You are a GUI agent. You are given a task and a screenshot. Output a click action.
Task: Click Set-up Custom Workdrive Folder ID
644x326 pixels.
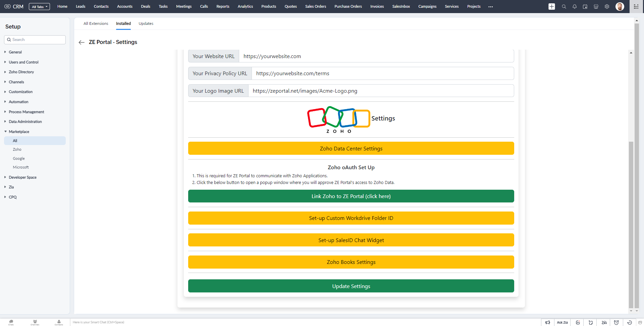[x=351, y=218]
